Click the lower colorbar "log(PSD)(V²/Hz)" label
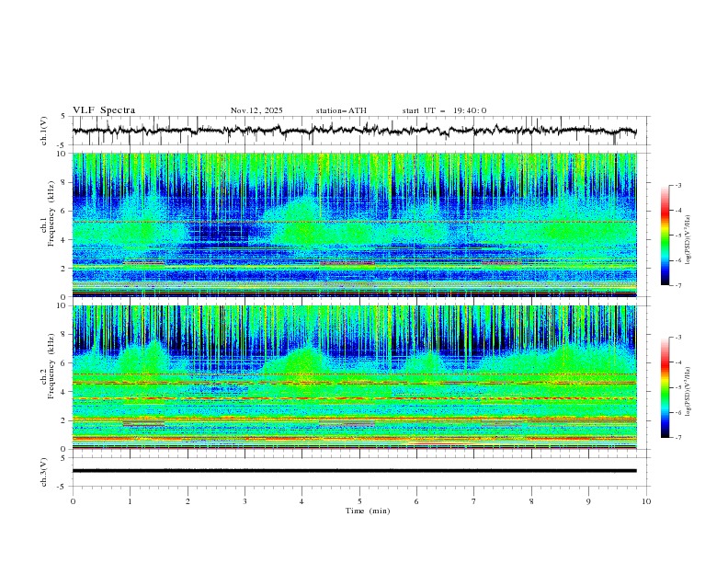Screen dimensions: 728x563 coord(688,392)
